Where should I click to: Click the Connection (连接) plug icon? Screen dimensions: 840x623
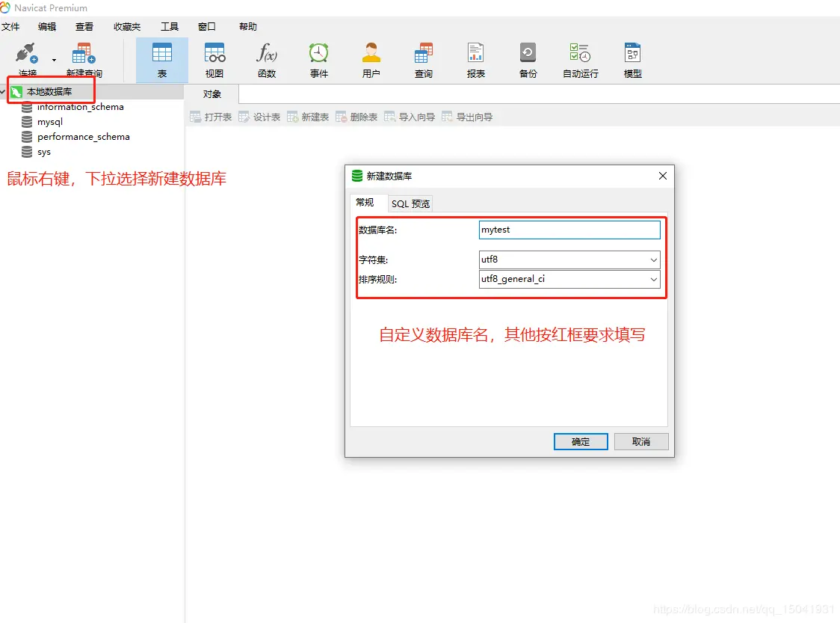pos(27,54)
